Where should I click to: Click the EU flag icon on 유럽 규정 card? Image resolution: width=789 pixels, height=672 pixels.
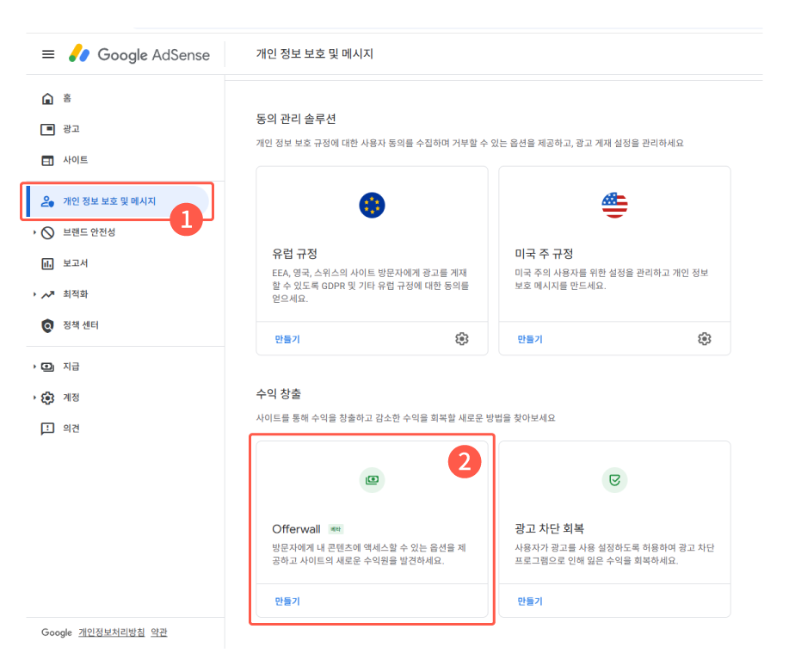[x=372, y=205]
